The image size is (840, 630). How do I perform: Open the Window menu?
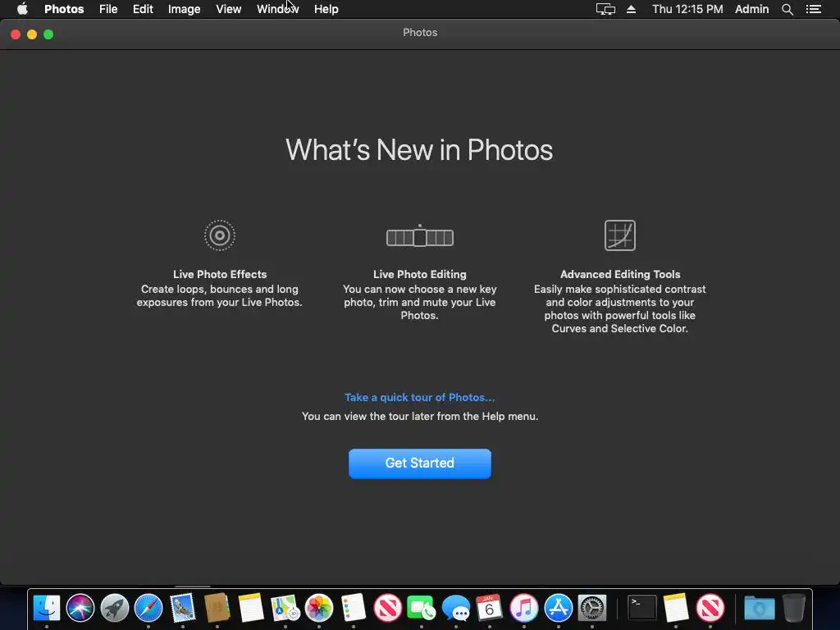tap(277, 9)
